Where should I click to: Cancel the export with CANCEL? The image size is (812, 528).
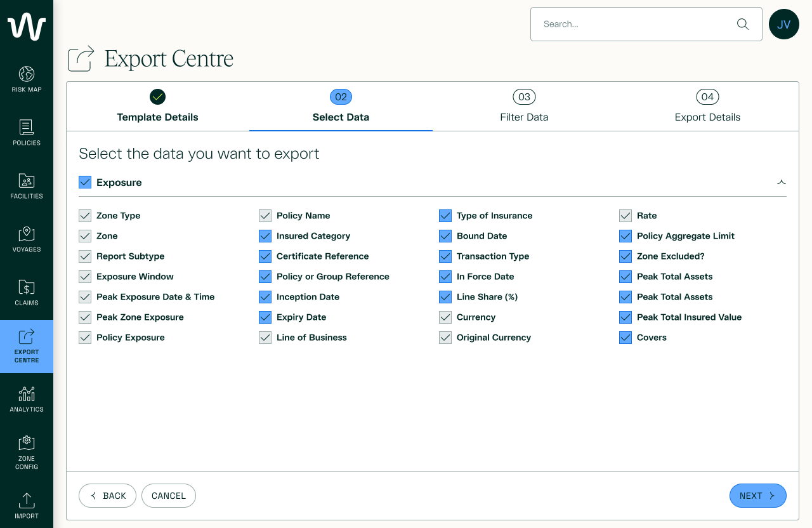click(169, 496)
